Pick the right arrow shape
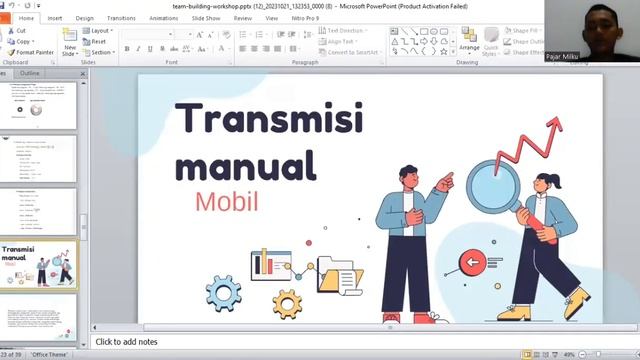The image size is (640, 360). (x=424, y=41)
